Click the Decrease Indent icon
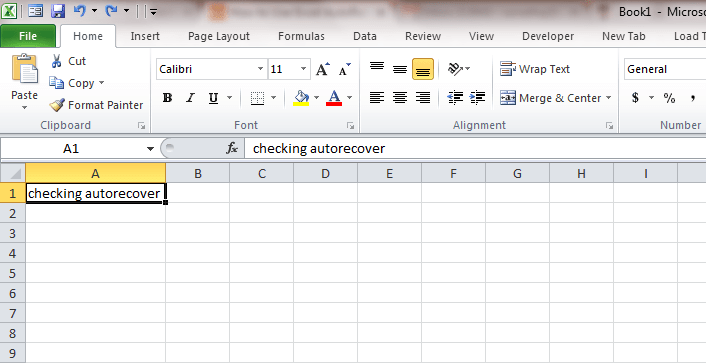The image size is (706, 363). pos(455,98)
